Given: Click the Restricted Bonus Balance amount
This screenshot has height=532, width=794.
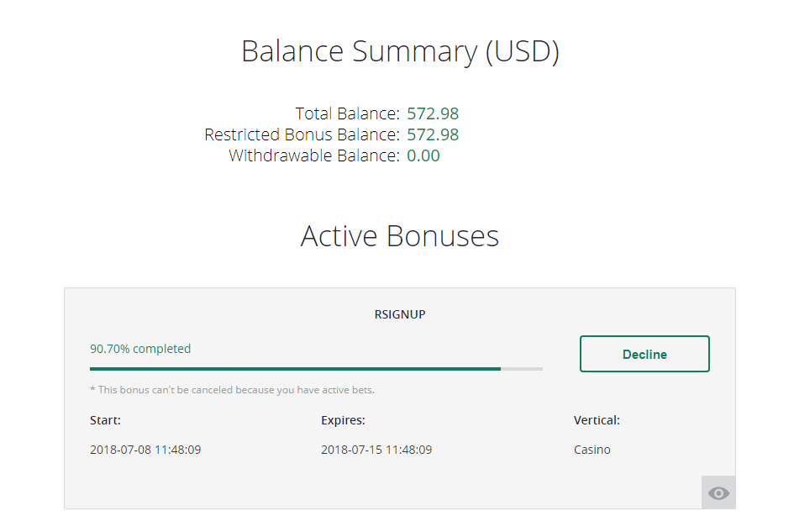Looking at the screenshot, I should [x=433, y=134].
